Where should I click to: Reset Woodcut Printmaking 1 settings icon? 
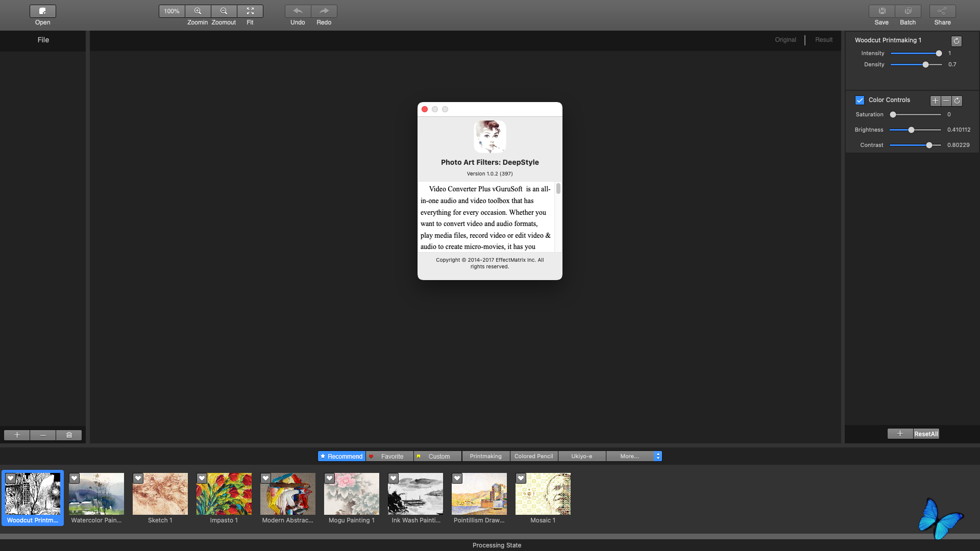tap(957, 41)
